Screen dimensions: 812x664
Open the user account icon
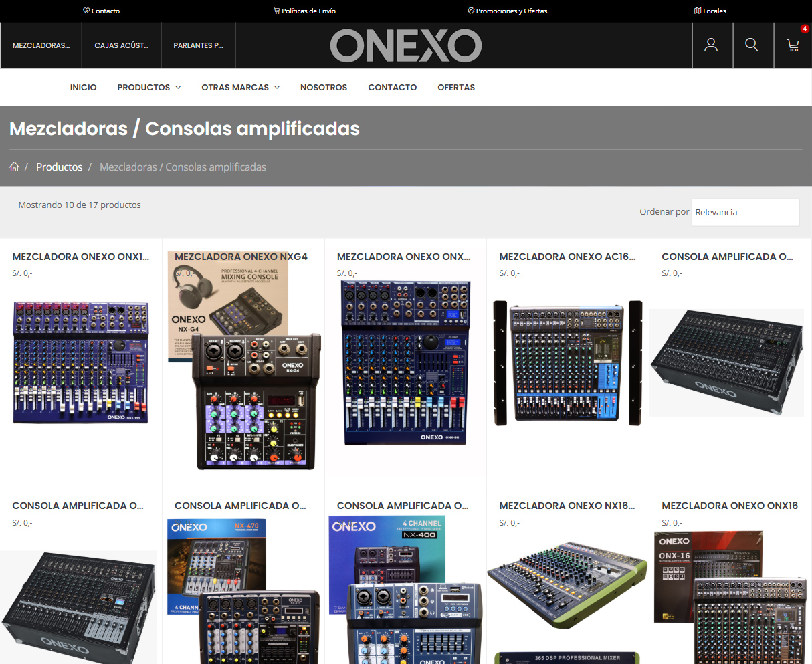pyautogui.click(x=711, y=45)
